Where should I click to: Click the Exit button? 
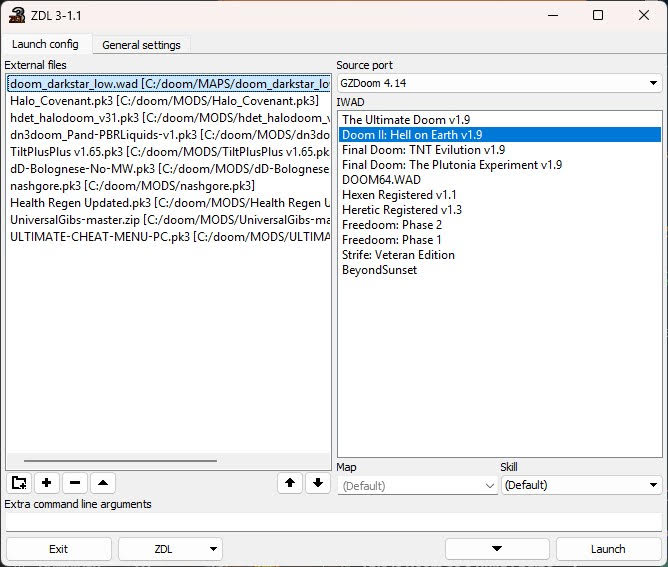point(59,549)
